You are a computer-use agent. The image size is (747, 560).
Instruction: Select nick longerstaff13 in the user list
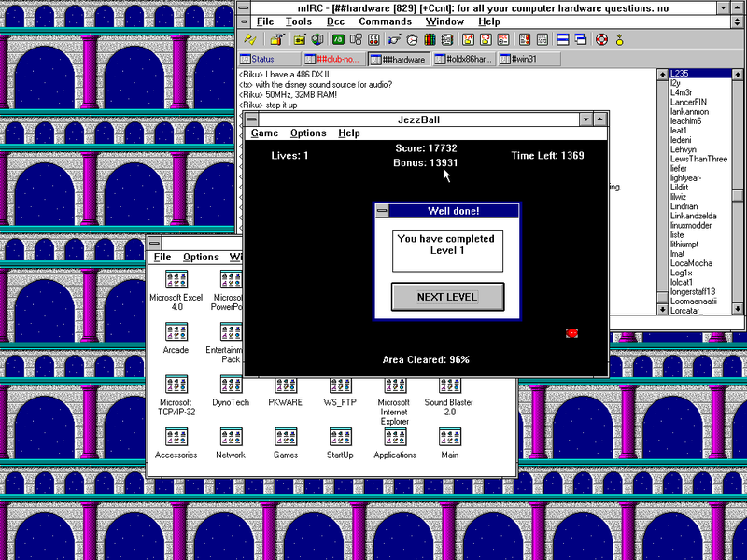[x=693, y=291]
